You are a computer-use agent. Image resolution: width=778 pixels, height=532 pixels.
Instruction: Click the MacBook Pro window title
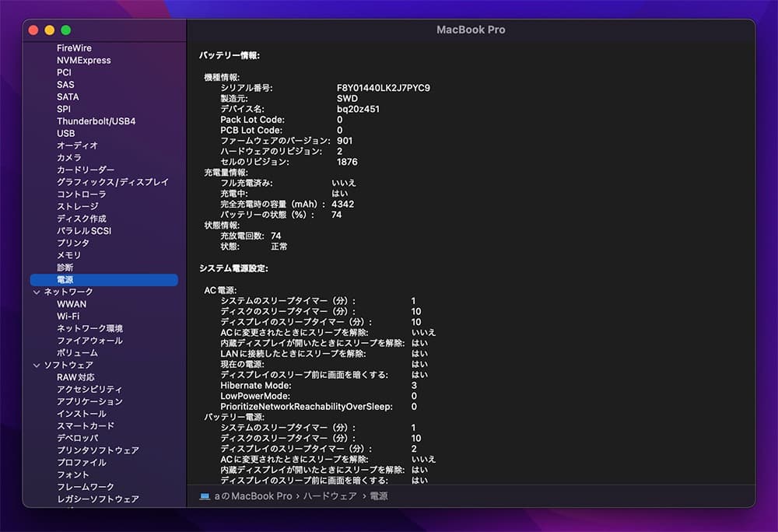pyautogui.click(x=471, y=30)
